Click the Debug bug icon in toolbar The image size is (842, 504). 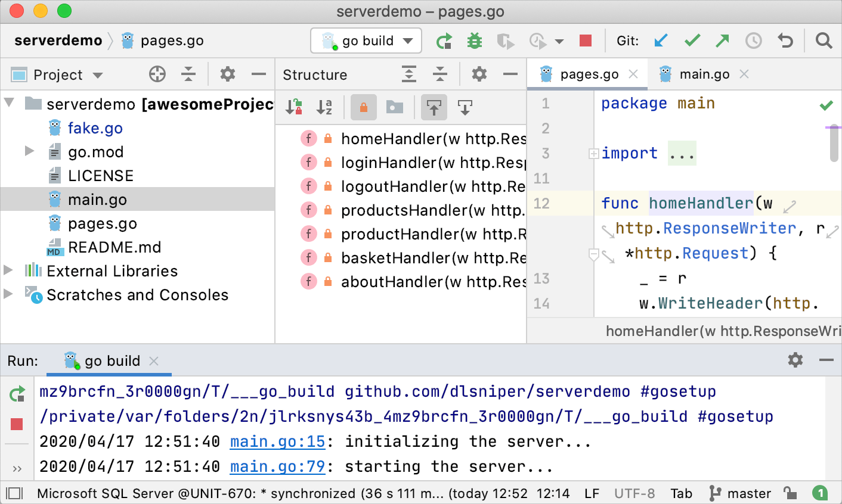pos(475,41)
